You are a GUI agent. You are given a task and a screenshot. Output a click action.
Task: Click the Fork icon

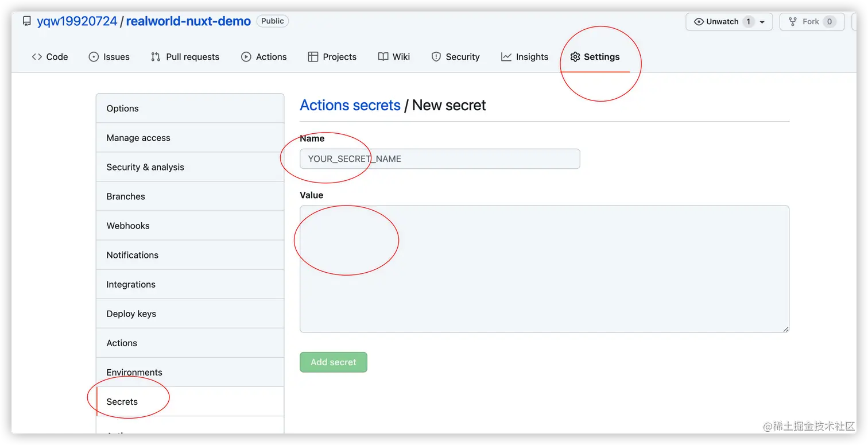click(x=793, y=22)
